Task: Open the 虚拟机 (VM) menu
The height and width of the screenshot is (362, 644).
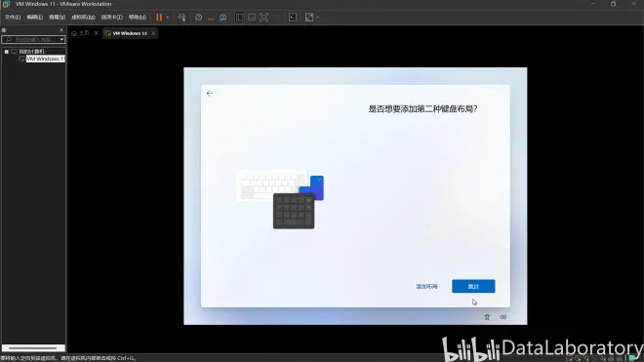Action: [x=83, y=18]
